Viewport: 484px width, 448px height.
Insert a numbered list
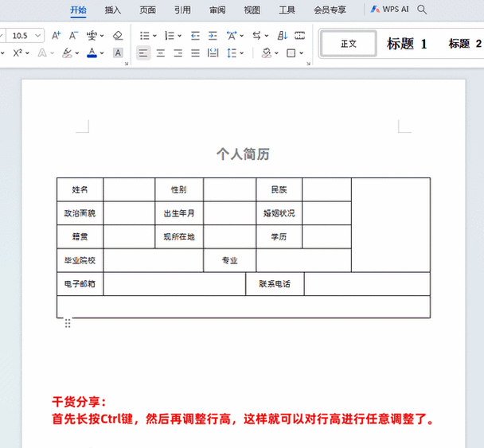(x=170, y=36)
